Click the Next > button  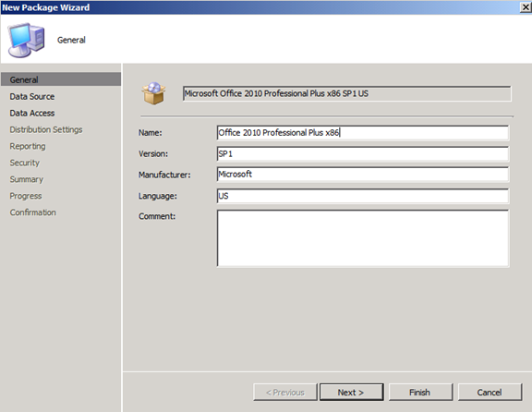(x=352, y=393)
